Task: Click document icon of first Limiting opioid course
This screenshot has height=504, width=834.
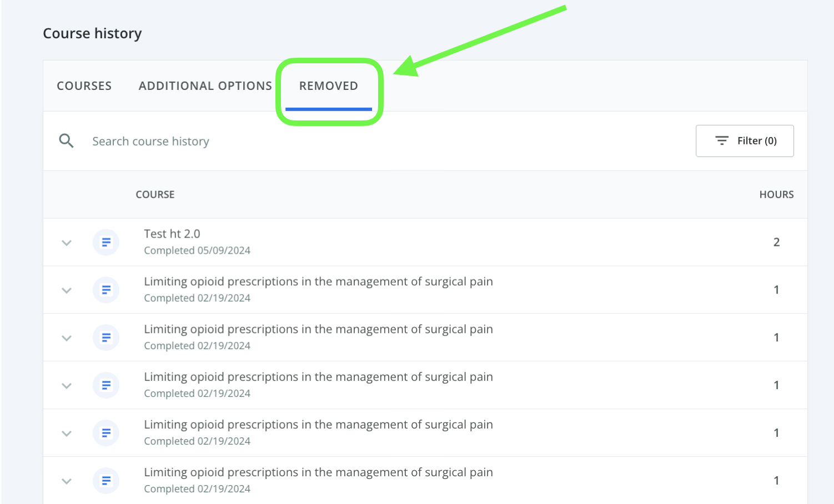Action: pyautogui.click(x=106, y=290)
